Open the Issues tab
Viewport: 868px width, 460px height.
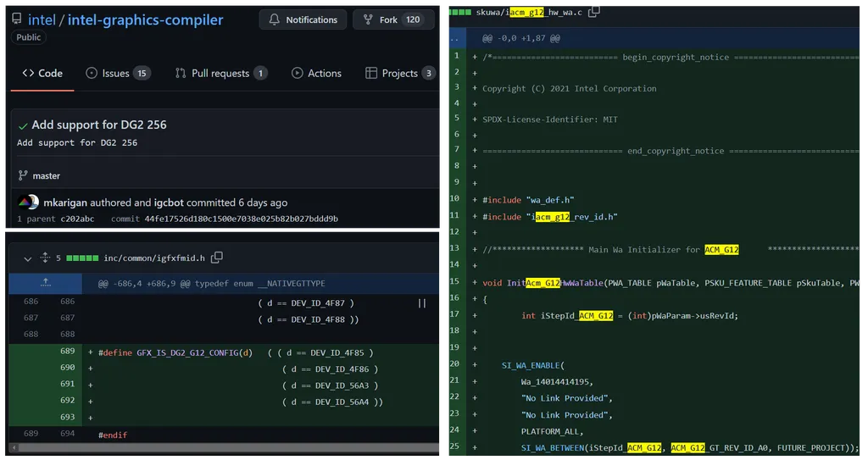tap(118, 73)
